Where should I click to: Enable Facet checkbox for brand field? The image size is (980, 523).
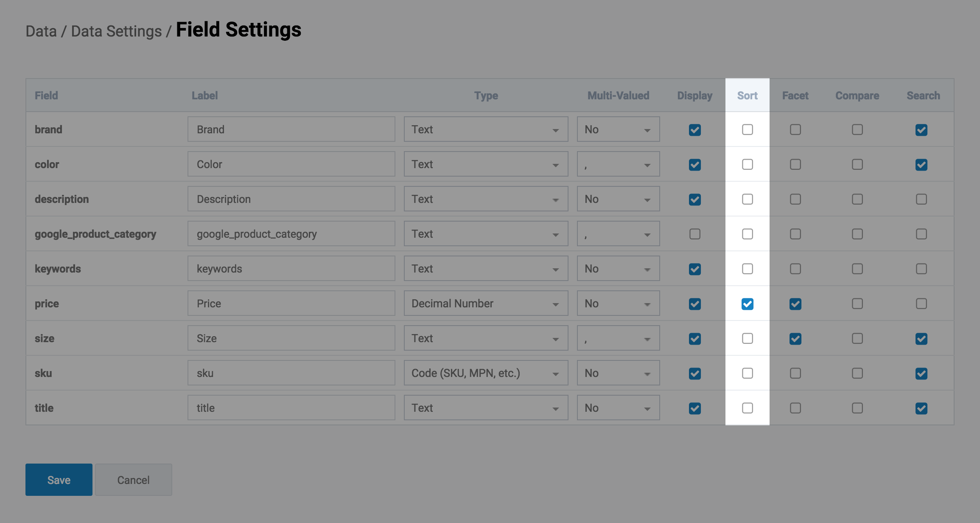tap(795, 129)
